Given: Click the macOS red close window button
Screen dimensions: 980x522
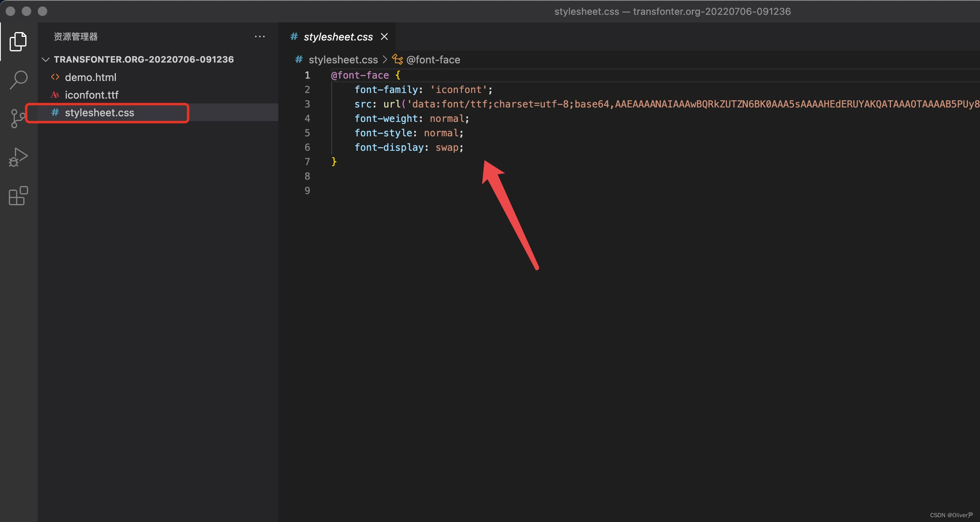Looking at the screenshot, I should 11,11.
